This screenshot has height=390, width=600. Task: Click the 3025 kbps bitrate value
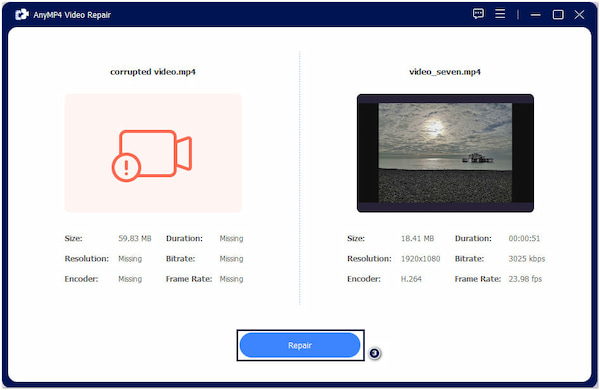[527, 259]
